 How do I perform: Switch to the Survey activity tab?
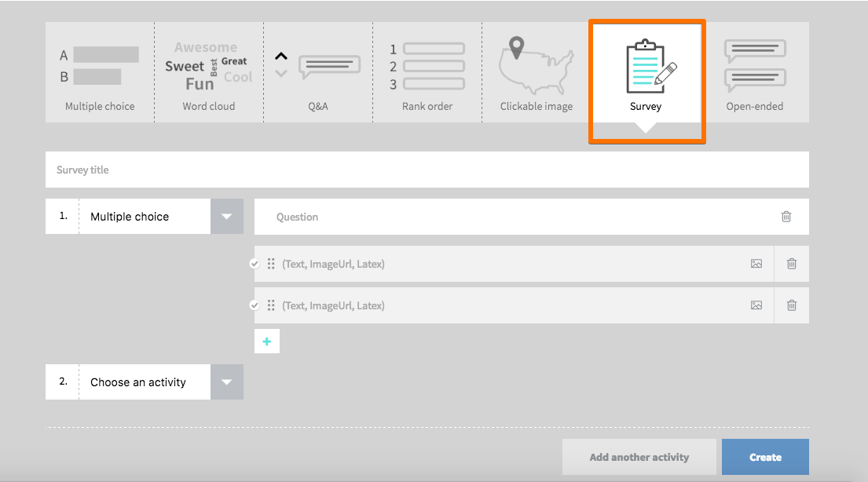tap(646, 72)
